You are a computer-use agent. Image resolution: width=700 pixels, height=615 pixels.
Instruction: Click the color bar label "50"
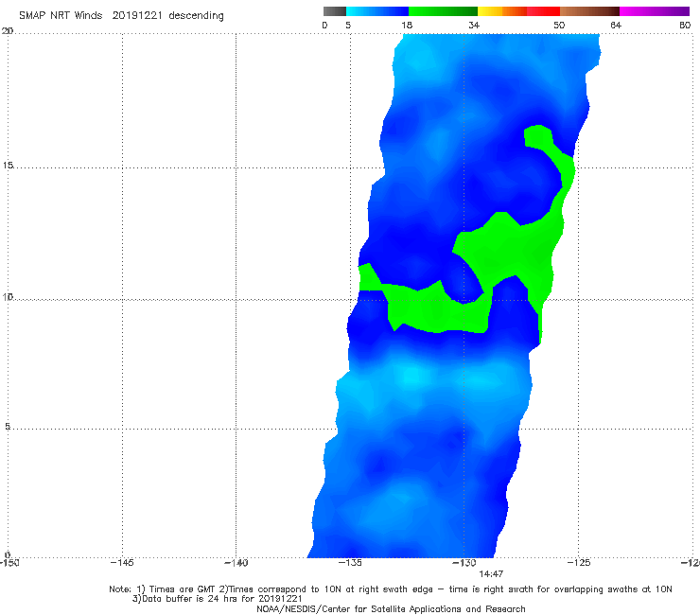[559, 26]
